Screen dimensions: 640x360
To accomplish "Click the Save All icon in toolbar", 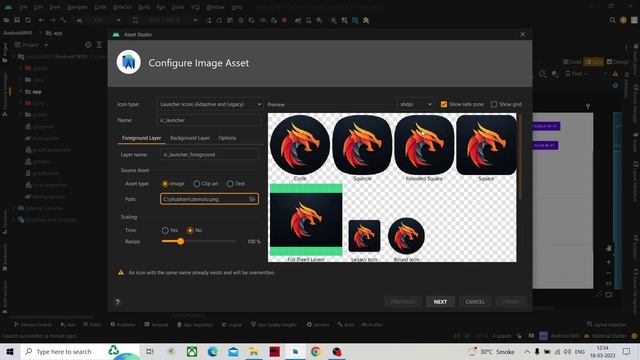I will (17, 20).
